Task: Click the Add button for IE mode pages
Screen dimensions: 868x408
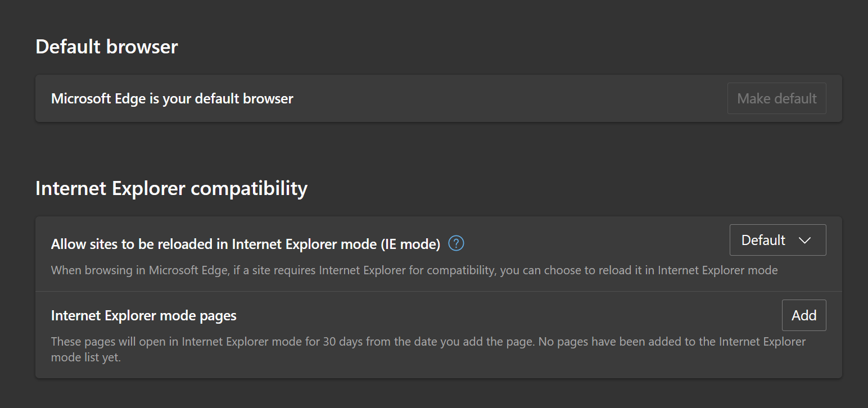Action: [x=804, y=315]
